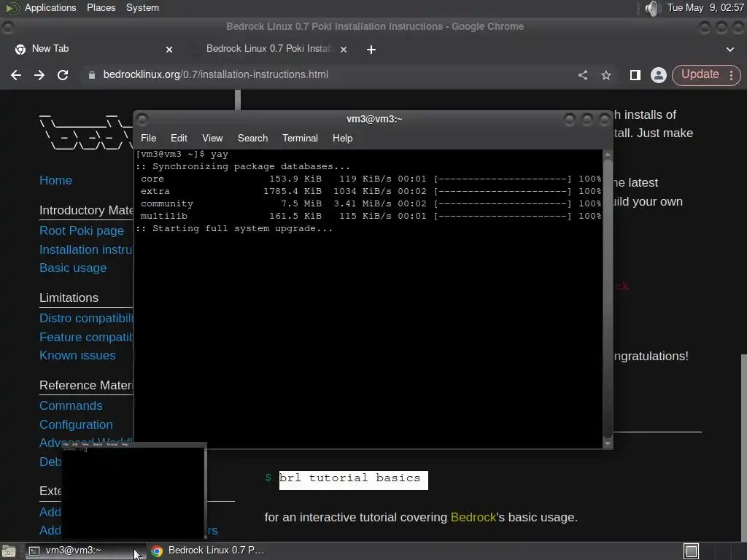Screen dimensions: 747x560
Task: Open the Configuration link
Action: (76, 425)
